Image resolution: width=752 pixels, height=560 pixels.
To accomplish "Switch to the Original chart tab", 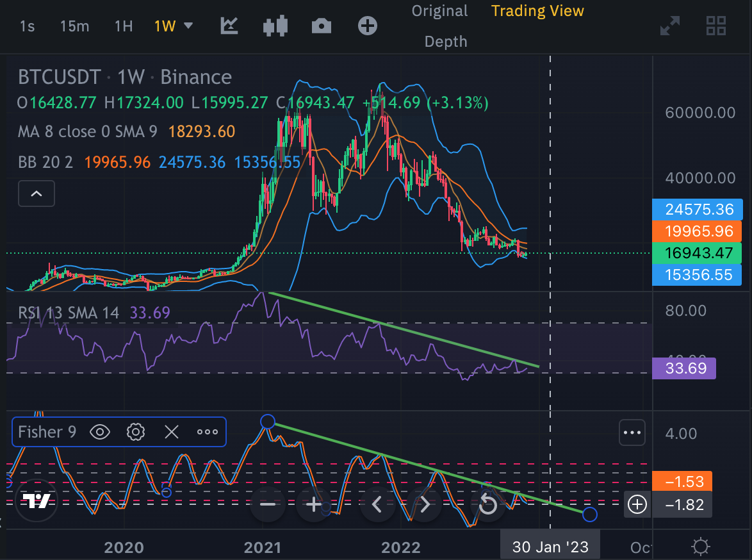I will click(439, 11).
